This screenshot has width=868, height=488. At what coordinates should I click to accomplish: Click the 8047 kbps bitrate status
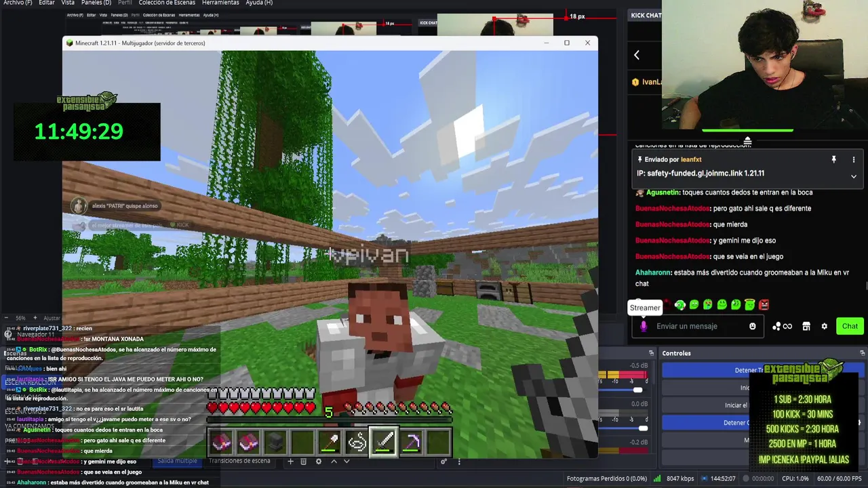click(680, 479)
